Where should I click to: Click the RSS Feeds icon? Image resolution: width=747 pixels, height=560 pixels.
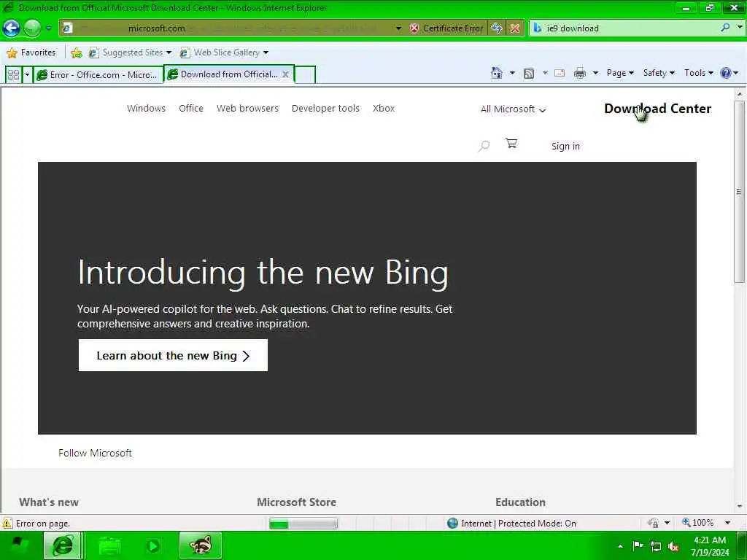coord(529,73)
